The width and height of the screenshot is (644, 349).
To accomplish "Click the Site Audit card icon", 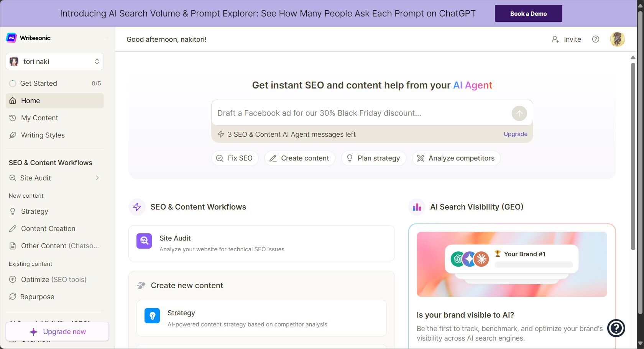I will coord(144,241).
